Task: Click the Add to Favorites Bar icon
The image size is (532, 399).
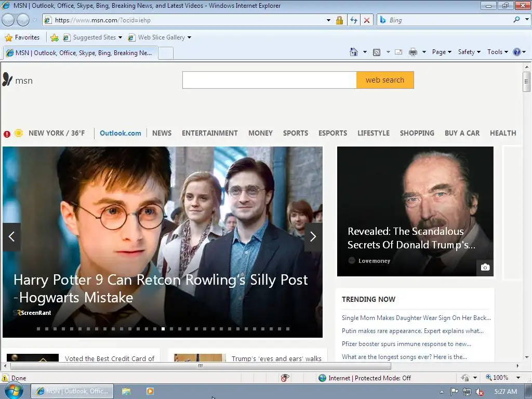Action: pos(54,37)
